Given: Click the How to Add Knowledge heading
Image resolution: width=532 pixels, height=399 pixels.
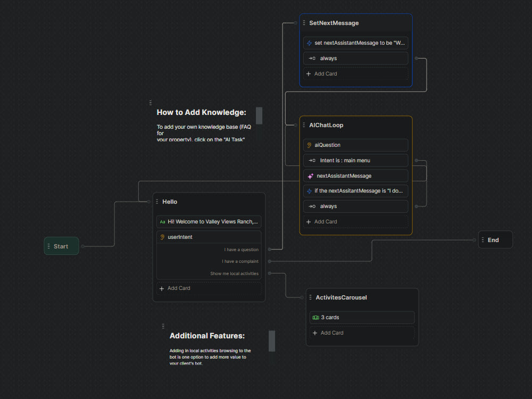Looking at the screenshot, I should [x=202, y=112].
